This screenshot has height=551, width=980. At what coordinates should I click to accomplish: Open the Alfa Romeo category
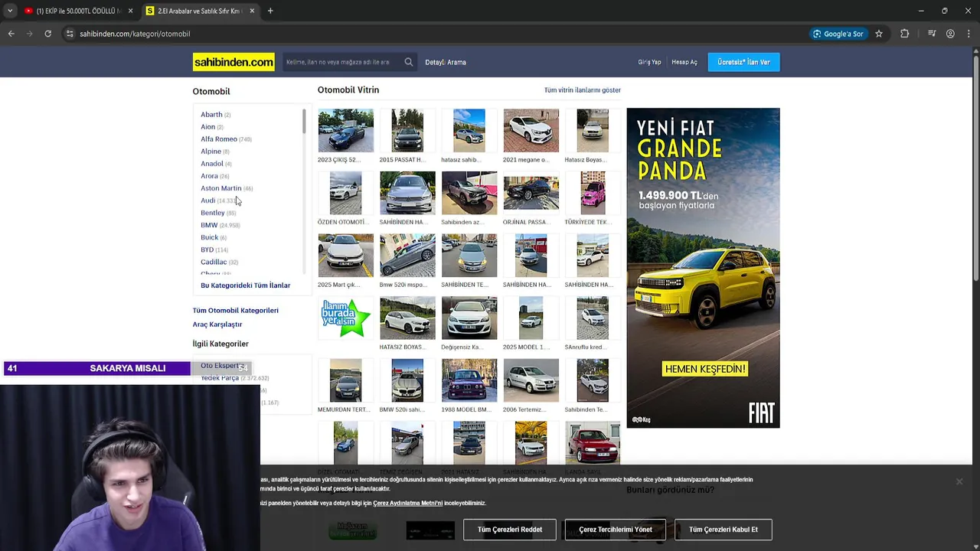(x=219, y=139)
